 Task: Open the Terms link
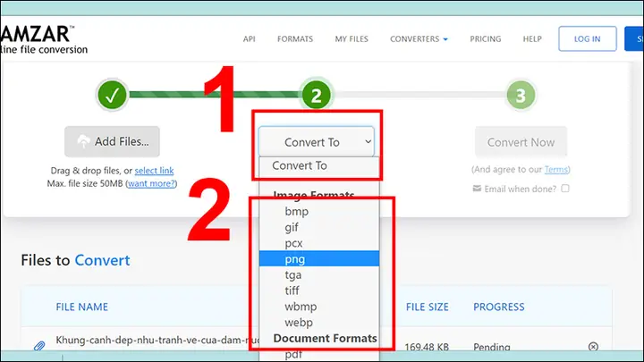(556, 169)
